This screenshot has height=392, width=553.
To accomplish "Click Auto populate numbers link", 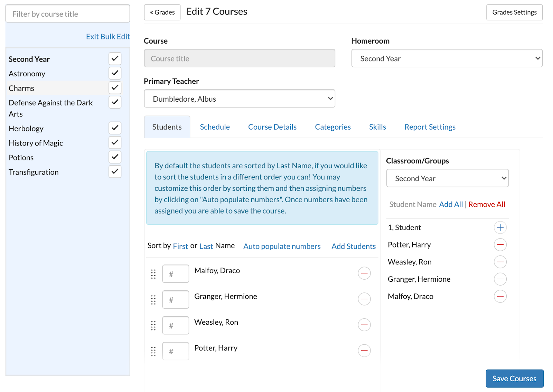I will 282,246.
